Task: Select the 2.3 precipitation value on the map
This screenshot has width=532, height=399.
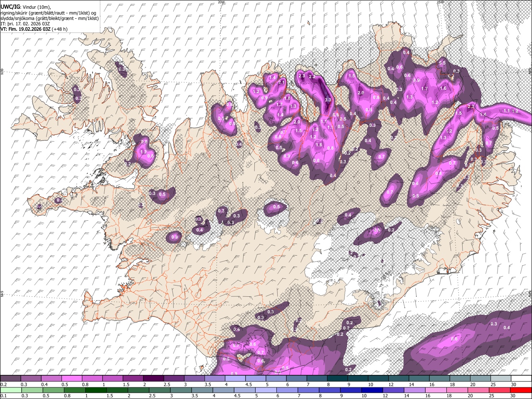Action: click(302, 76)
